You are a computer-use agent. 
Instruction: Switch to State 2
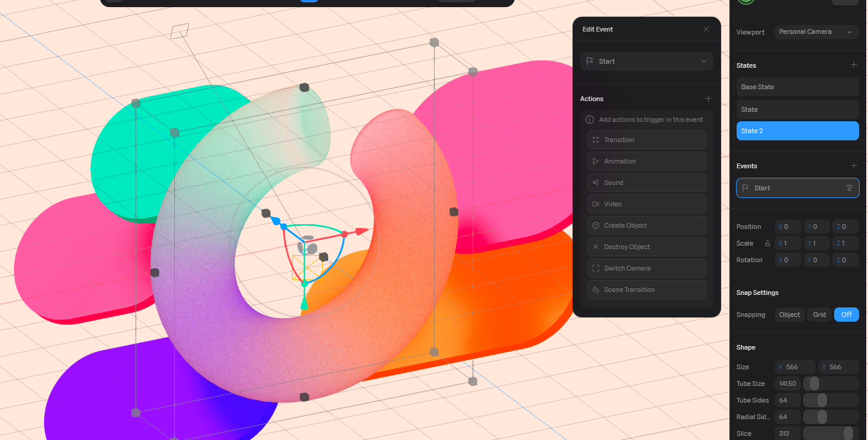coord(797,131)
